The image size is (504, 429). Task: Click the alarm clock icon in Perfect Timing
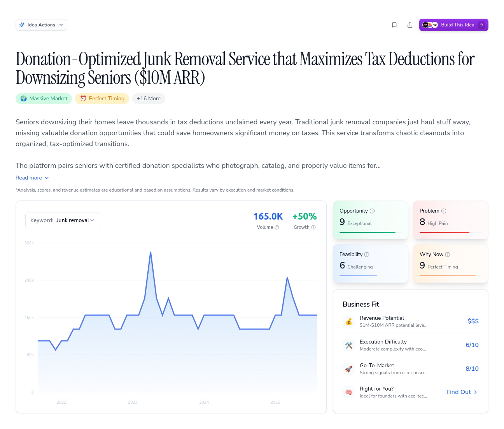point(83,99)
